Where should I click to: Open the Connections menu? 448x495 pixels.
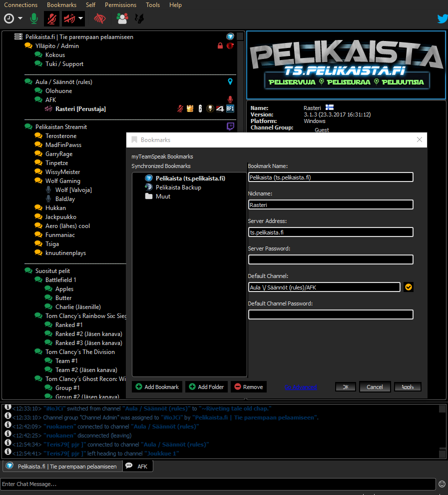pyautogui.click(x=21, y=5)
